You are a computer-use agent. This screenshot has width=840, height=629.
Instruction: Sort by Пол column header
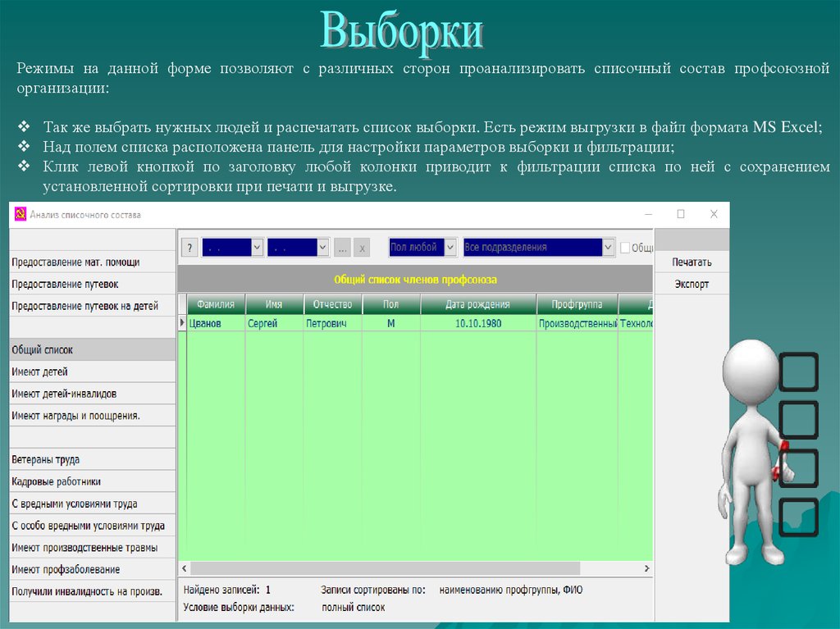pyautogui.click(x=391, y=304)
